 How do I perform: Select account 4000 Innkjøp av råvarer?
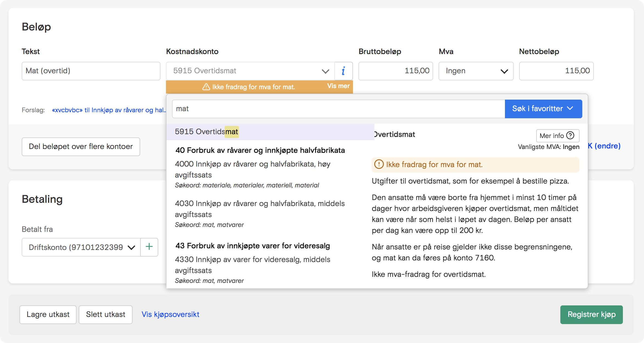[x=252, y=169]
